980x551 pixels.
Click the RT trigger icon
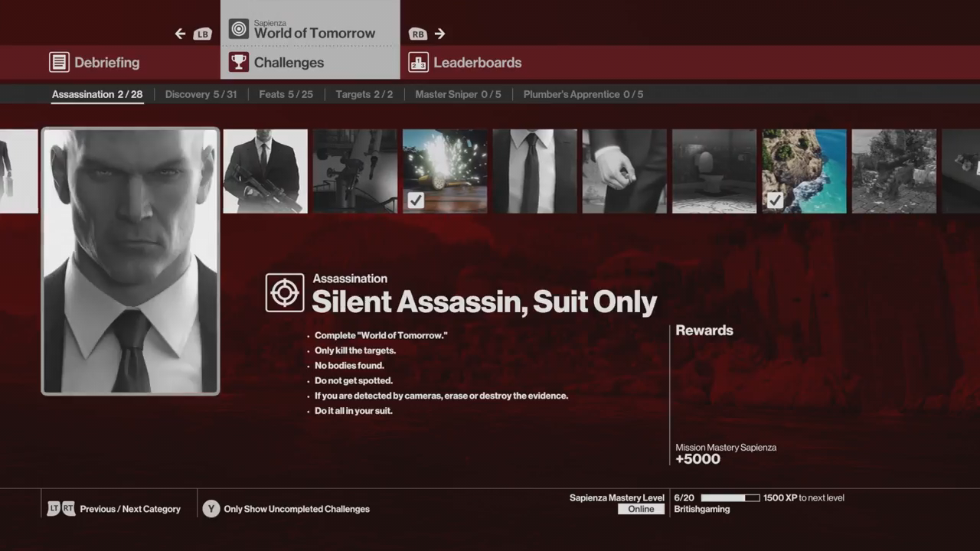pyautogui.click(x=69, y=508)
